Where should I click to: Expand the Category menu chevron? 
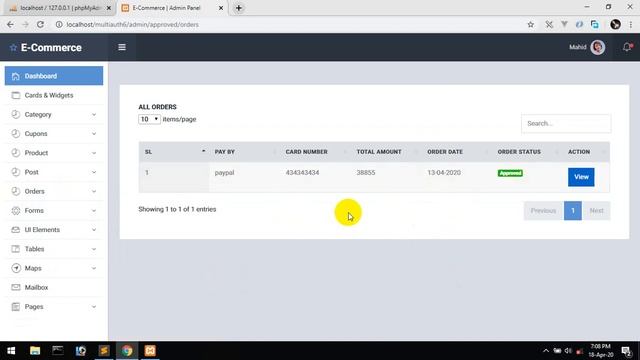[94, 115]
